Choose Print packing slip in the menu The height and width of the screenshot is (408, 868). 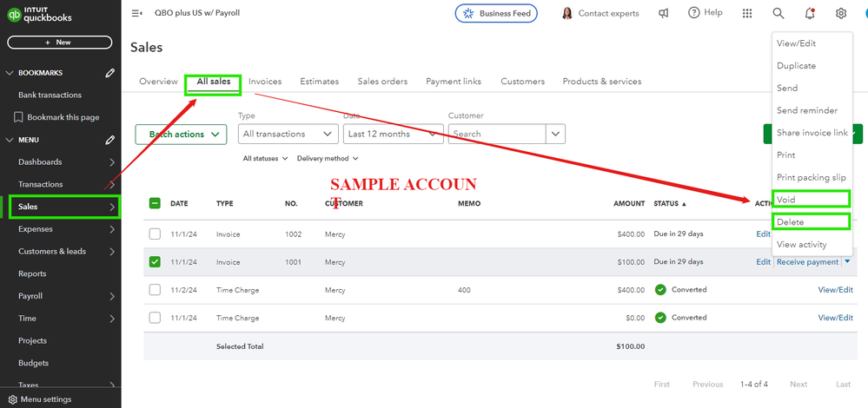tap(811, 177)
